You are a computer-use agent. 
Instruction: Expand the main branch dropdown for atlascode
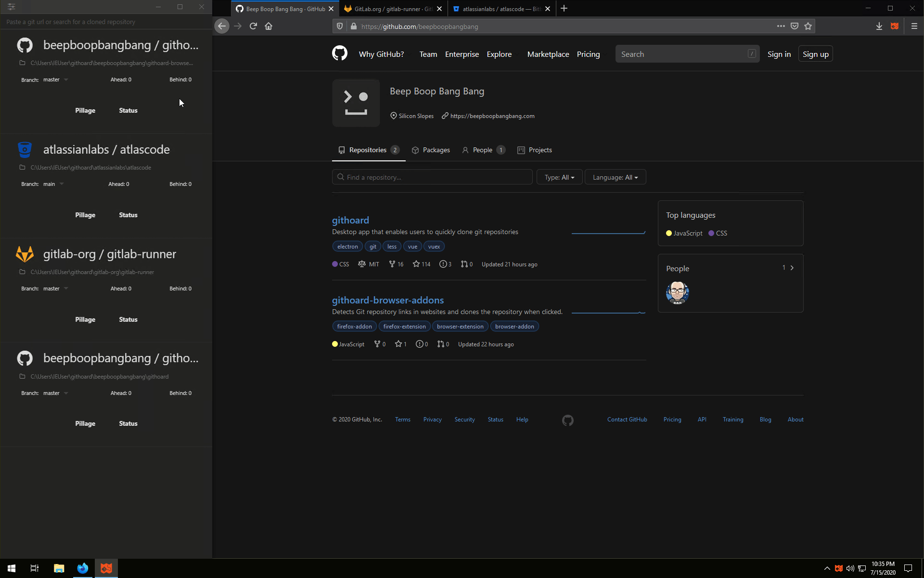pyautogui.click(x=62, y=184)
